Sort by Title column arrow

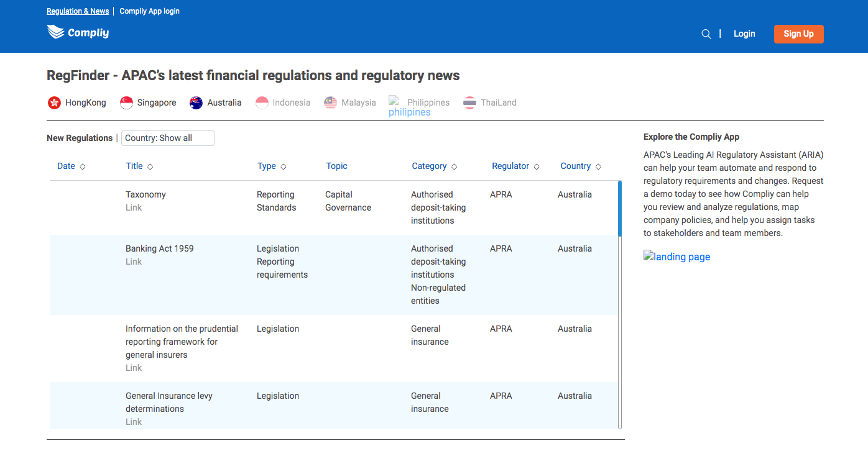(150, 166)
